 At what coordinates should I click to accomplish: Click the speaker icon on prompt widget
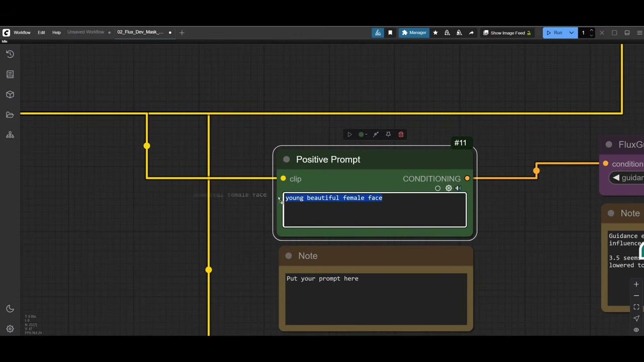pyautogui.click(x=458, y=188)
